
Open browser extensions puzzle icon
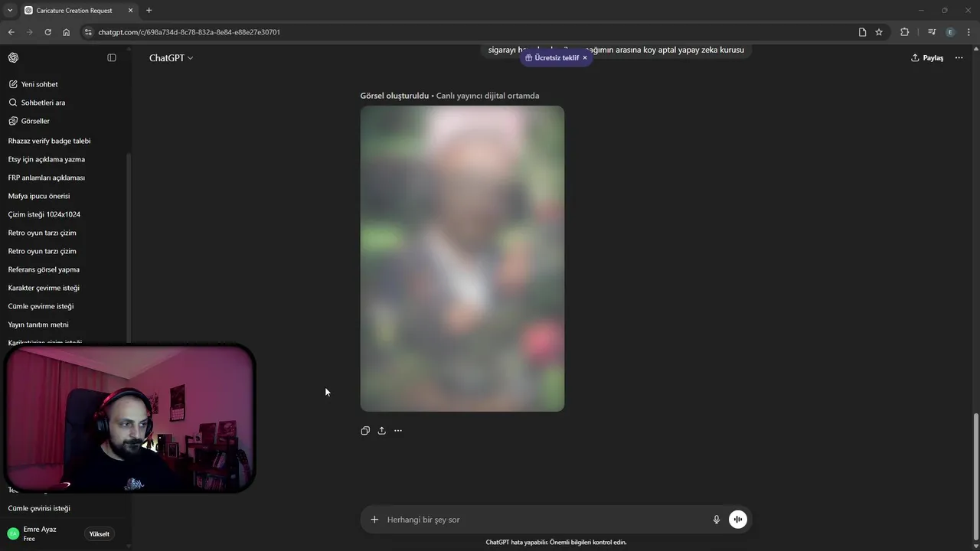tap(905, 32)
